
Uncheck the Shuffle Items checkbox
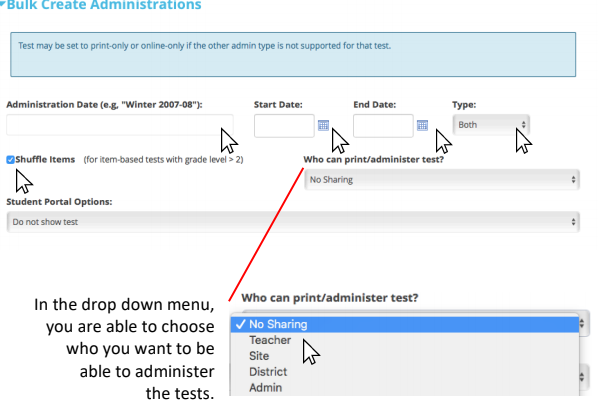[10, 159]
